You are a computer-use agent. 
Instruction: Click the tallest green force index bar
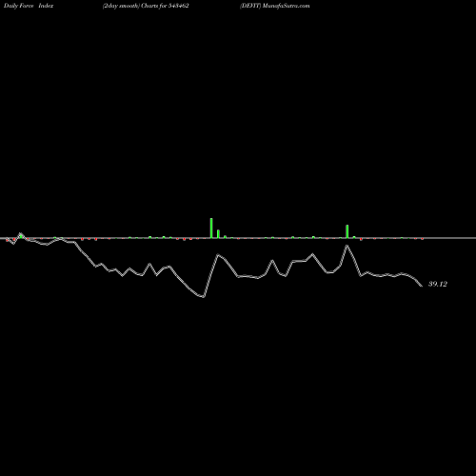point(211,228)
